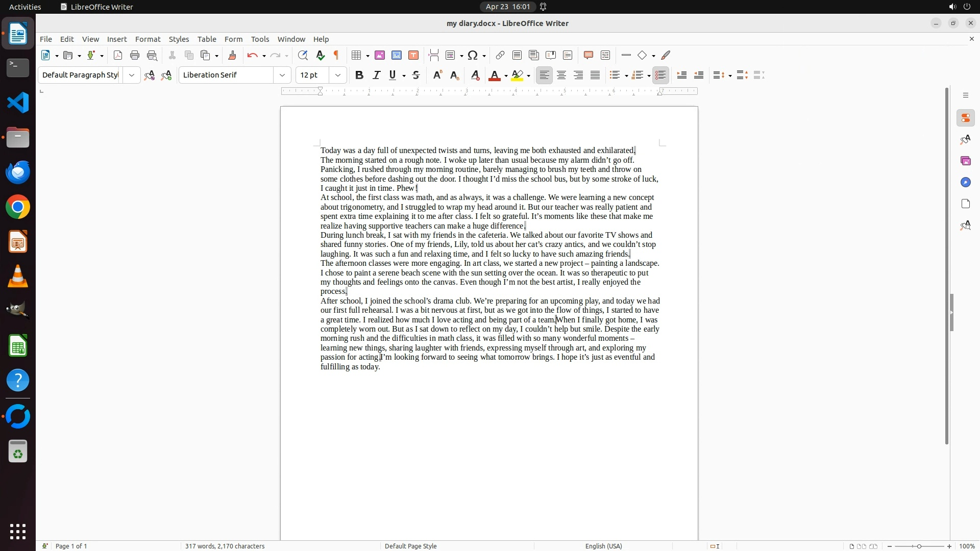Open the sidebar Navigator panel

(x=965, y=182)
